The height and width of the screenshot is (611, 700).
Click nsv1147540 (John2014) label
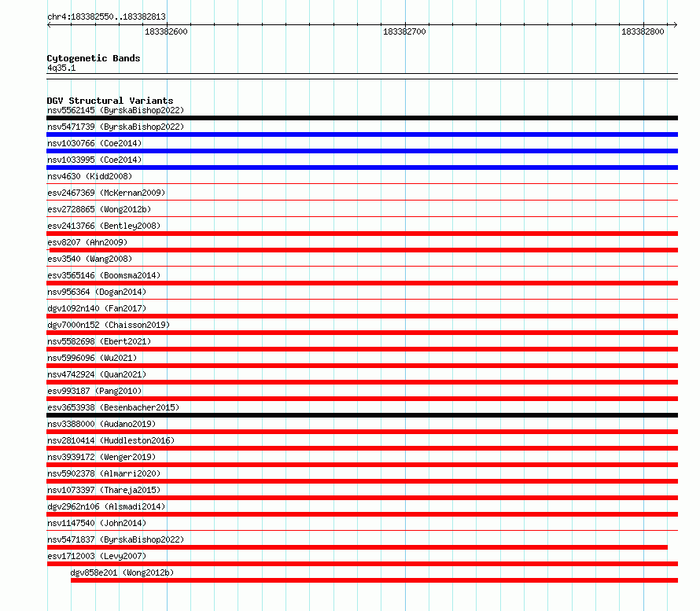pyautogui.click(x=97, y=523)
